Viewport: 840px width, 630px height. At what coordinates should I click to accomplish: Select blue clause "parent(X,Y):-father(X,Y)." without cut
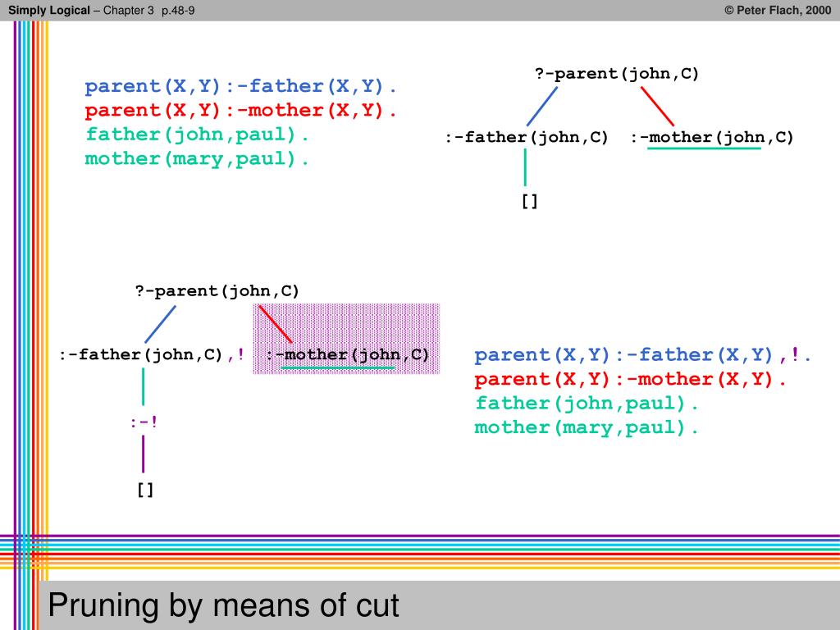pos(240,86)
